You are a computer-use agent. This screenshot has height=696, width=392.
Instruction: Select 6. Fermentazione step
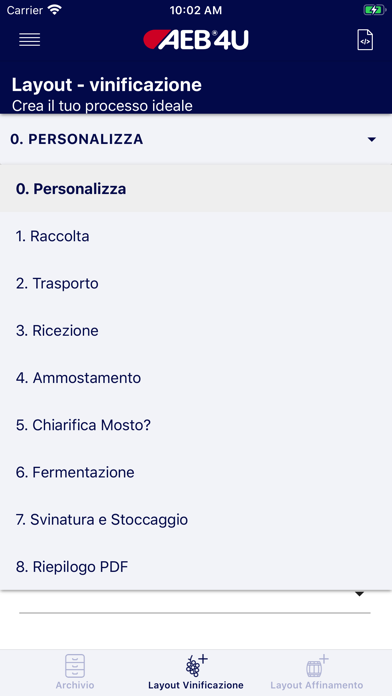pos(196,472)
